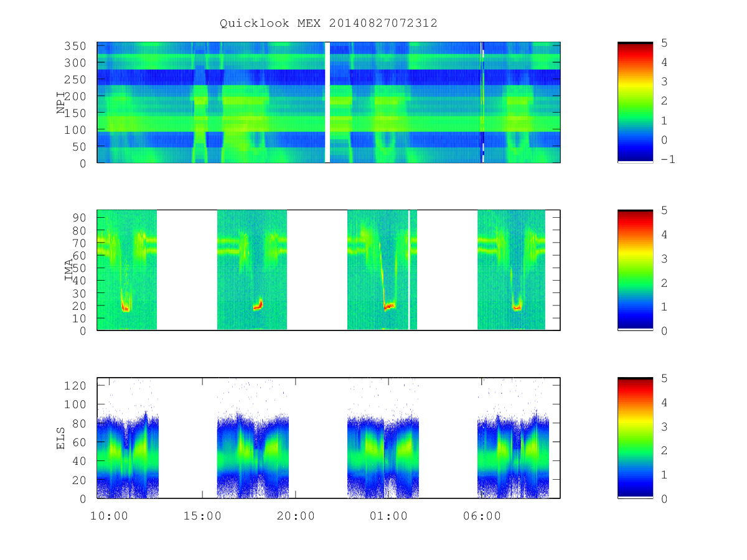The image size is (747, 560).
Task: Click the 15:00 time tick label
Action: (x=203, y=516)
